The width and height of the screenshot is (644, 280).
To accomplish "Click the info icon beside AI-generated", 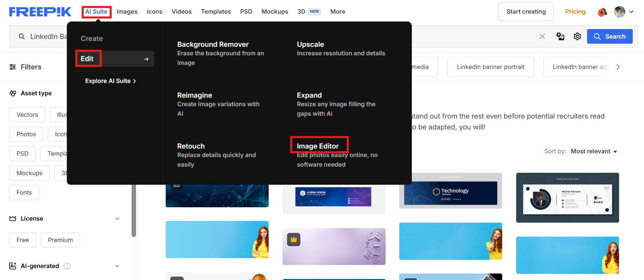I will [67, 266].
